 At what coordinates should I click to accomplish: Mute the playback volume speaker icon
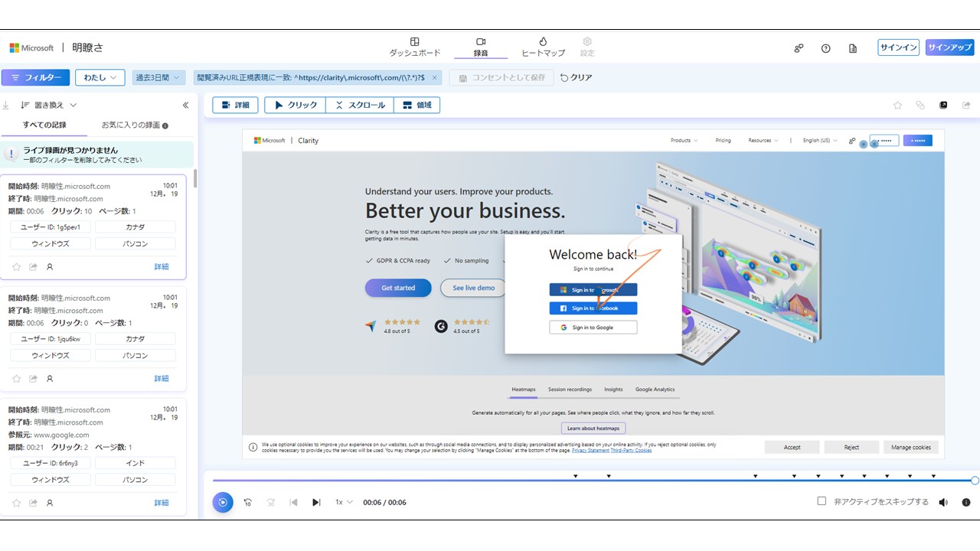(943, 503)
